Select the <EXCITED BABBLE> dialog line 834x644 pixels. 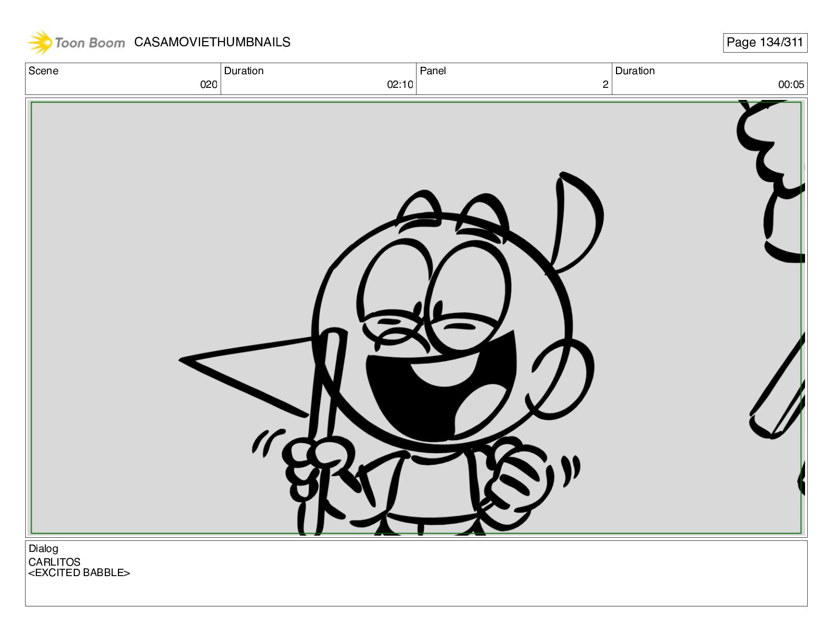[79, 572]
